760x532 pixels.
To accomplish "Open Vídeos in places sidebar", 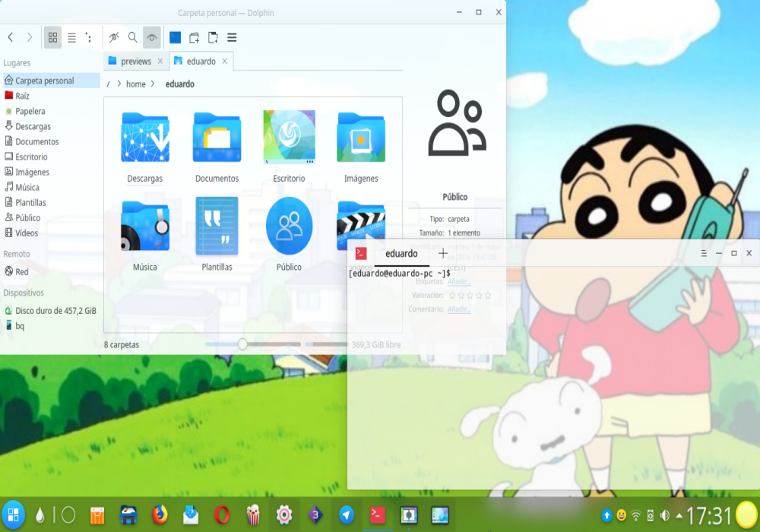I will (51, 233).
